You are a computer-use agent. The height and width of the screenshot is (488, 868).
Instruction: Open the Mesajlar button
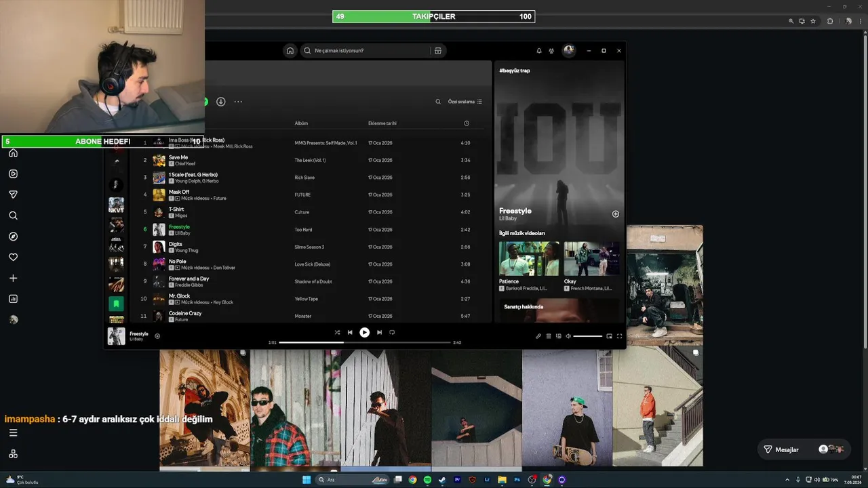804,449
